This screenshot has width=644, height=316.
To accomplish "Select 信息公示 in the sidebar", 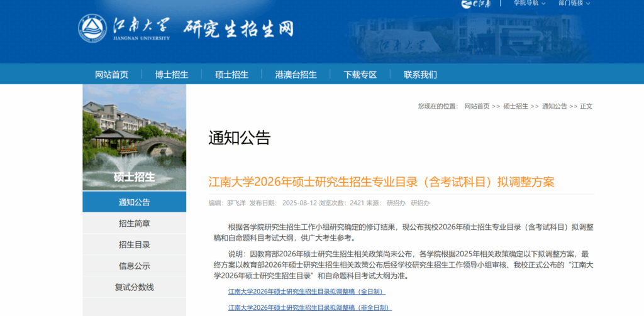I will [x=135, y=266].
